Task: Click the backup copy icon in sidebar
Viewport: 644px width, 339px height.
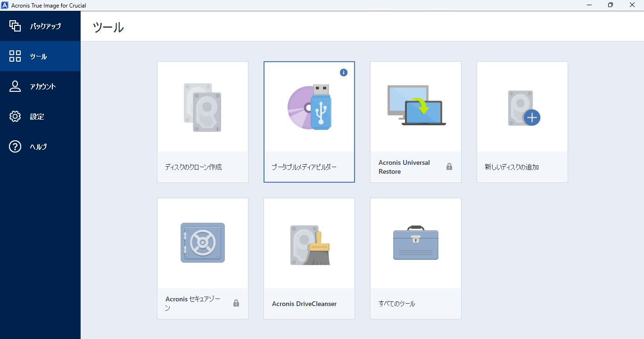Action: [x=15, y=26]
